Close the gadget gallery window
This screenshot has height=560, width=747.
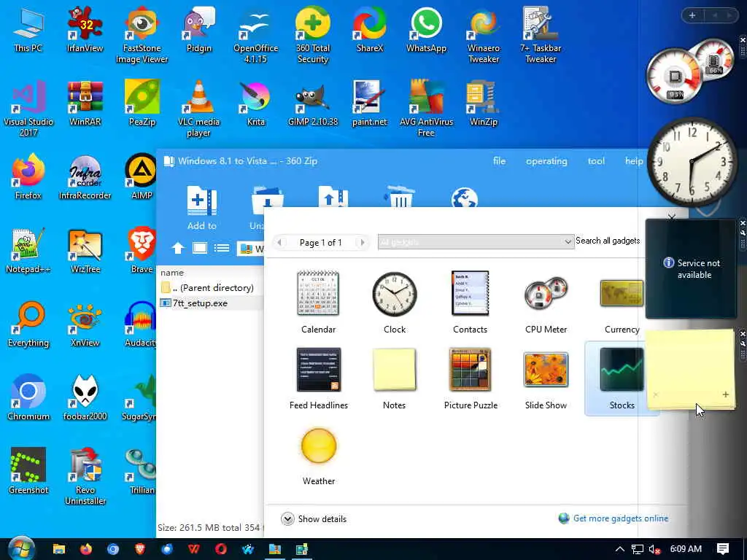[x=671, y=217]
